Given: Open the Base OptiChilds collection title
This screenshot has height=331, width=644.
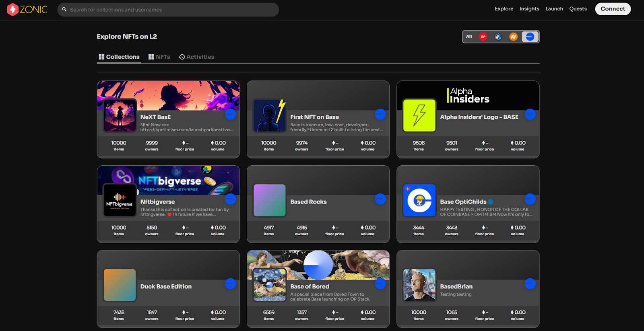Looking at the screenshot, I should (463, 202).
